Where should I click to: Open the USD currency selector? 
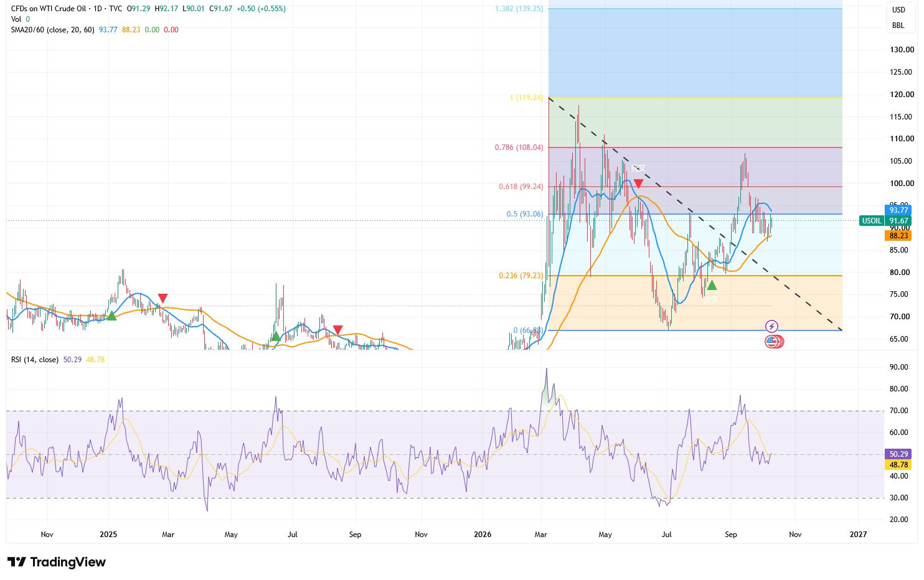[x=898, y=10]
